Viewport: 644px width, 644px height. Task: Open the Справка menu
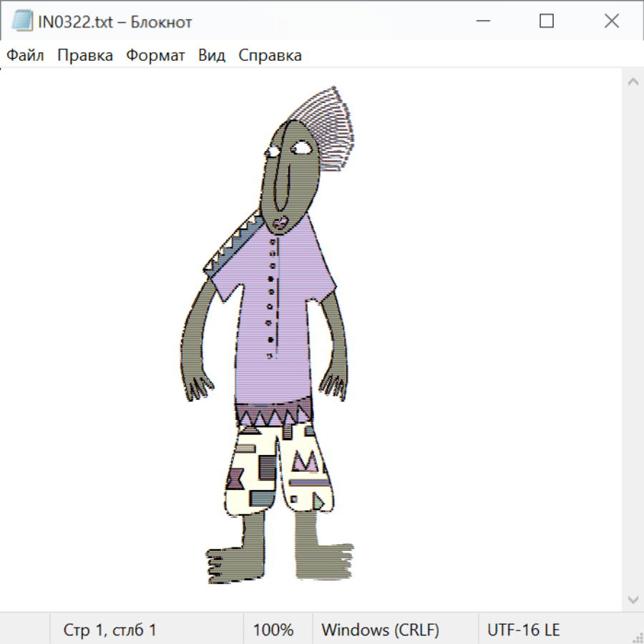tap(270, 56)
